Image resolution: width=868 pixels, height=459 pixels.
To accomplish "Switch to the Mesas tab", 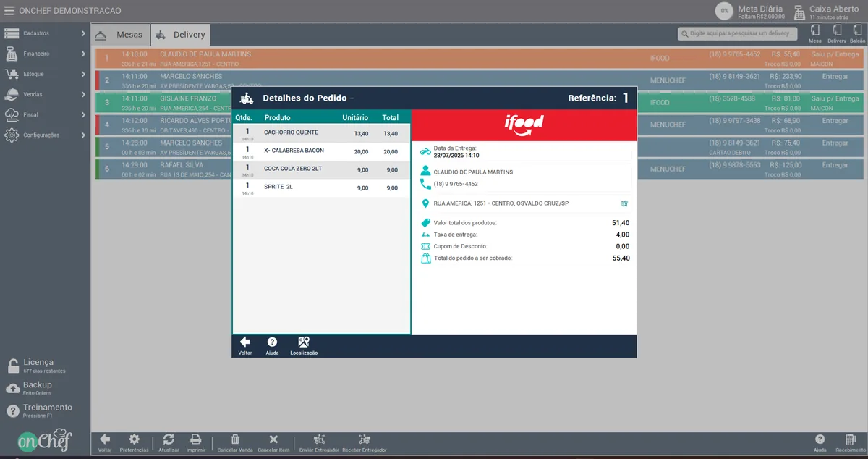I will tap(121, 35).
